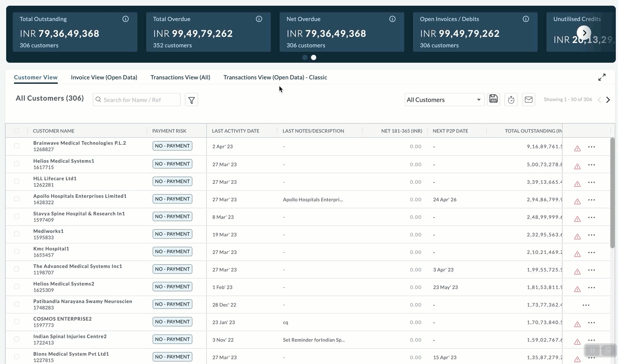Switch to Transactions View (Open Data) - Classic tab
Screen dimensions: 618x364
[x=275, y=77]
